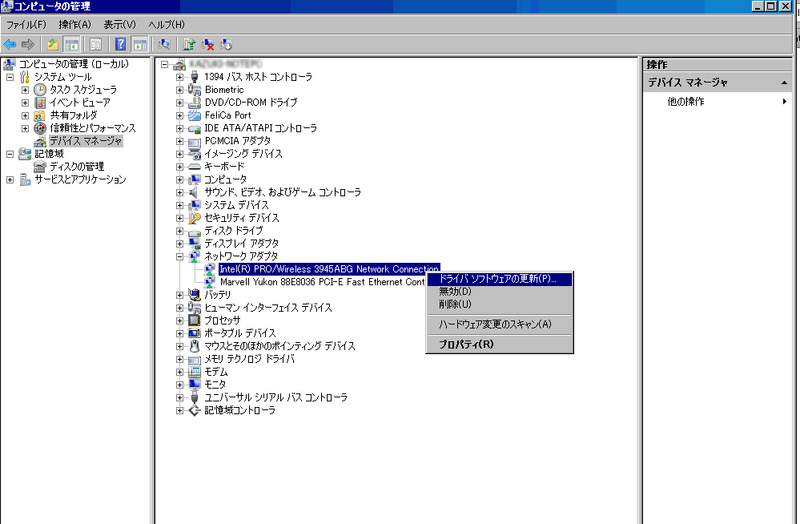Select マウスとそのほかのポインティング デバイス category
This screenshot has height=524, width=800.
point(280,346)
